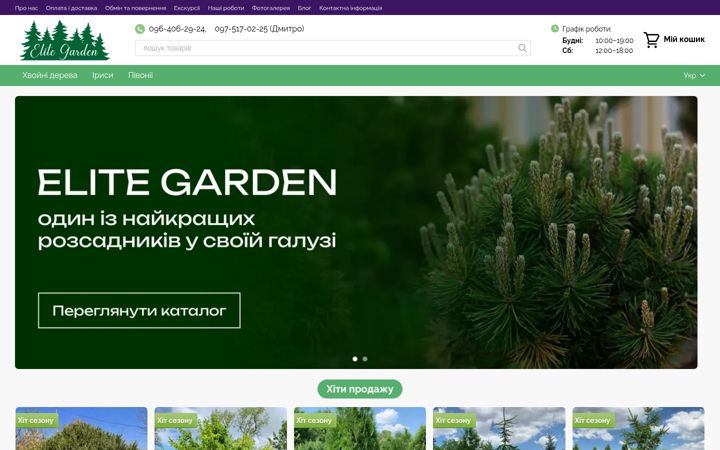Visit the Блог link

tap(304, 8)
